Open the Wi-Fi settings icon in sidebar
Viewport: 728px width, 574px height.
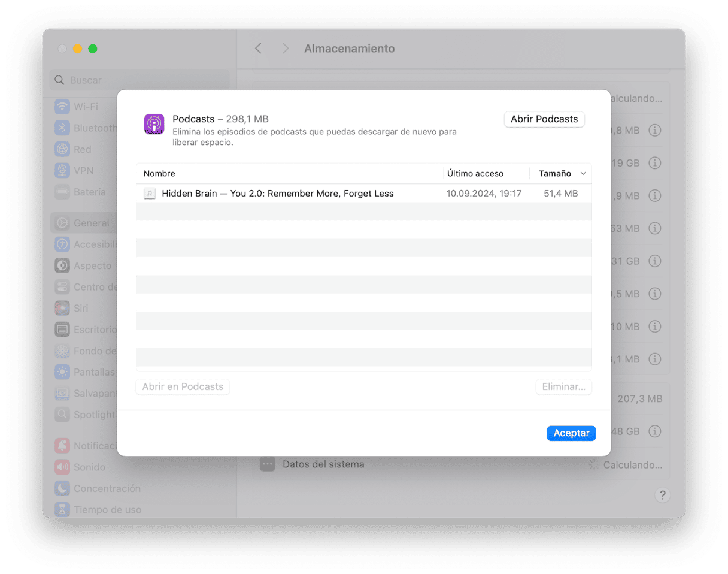(x=62, y=107)
